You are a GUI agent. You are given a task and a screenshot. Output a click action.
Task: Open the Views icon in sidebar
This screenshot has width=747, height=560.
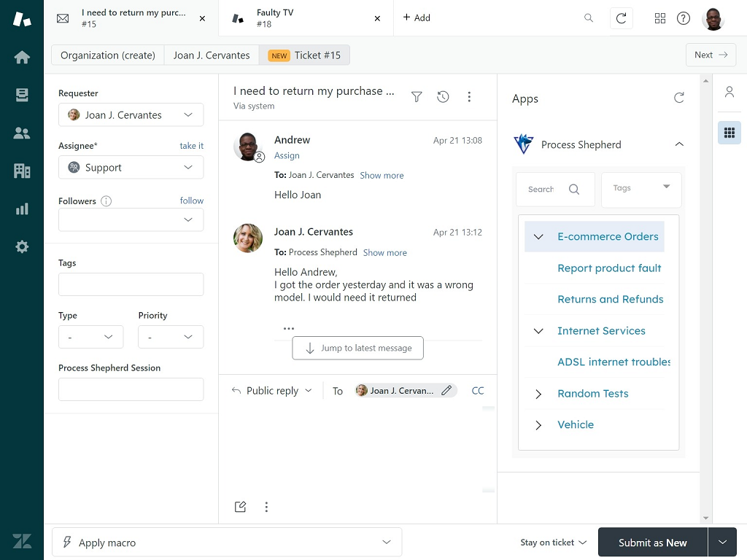click(22, 96)
